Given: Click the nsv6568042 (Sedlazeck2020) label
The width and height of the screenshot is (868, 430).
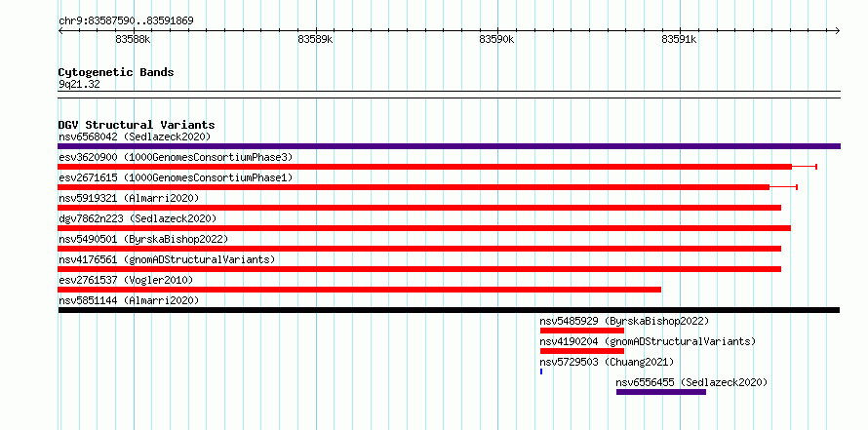Looking at the screenshot, I should coord(135,137).
